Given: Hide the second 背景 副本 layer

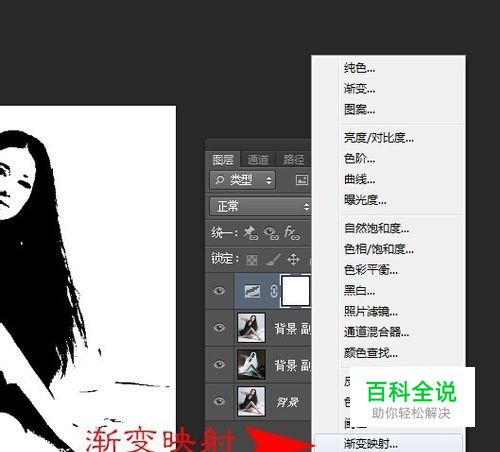Looking at the screenshot, I should (x=219, y=364).
